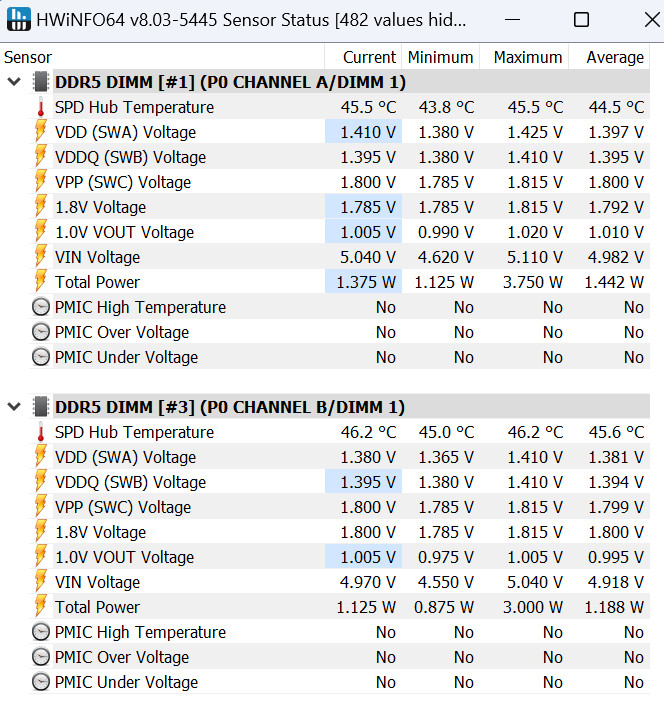
Task: Select PMIC High Temperature label under DIMM [#1]
Action: pyautogui.click(x=140, y=308)
